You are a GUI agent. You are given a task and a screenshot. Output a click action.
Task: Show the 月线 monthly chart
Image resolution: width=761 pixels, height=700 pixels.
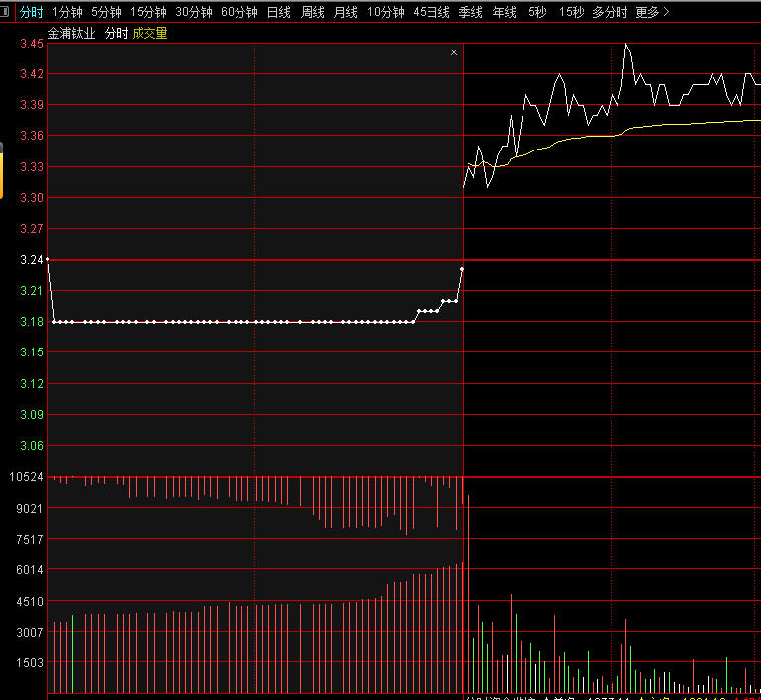point(346,12)
